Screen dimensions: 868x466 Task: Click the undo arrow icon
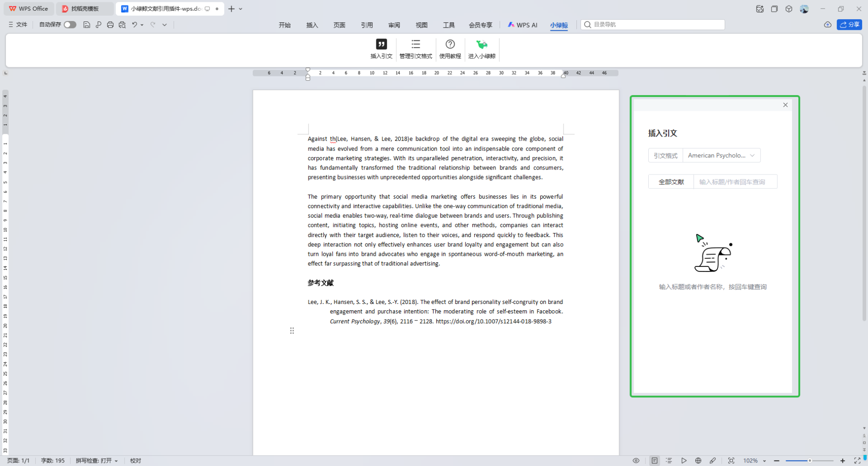[x=134, y=25]
